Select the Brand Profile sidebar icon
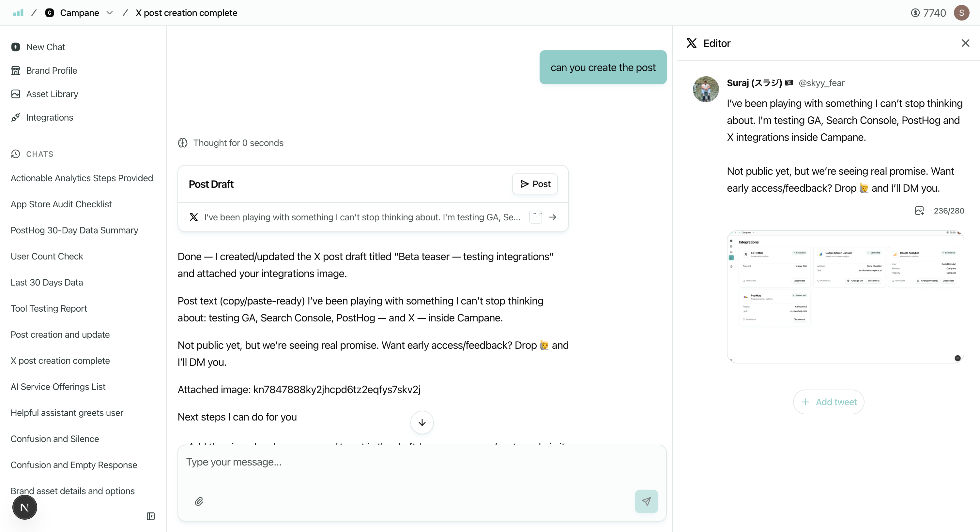Screen dimensions: 980x532 pyautogui.click(x=16, y=70)
